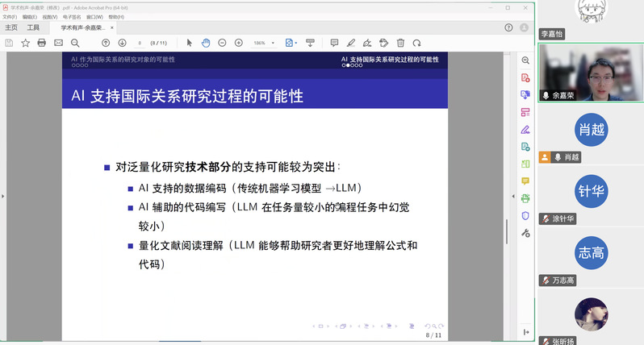This screenshot has width=644, height=345.
Task: Bookmark the file with the star icon
Action: [x=25, y=43]
